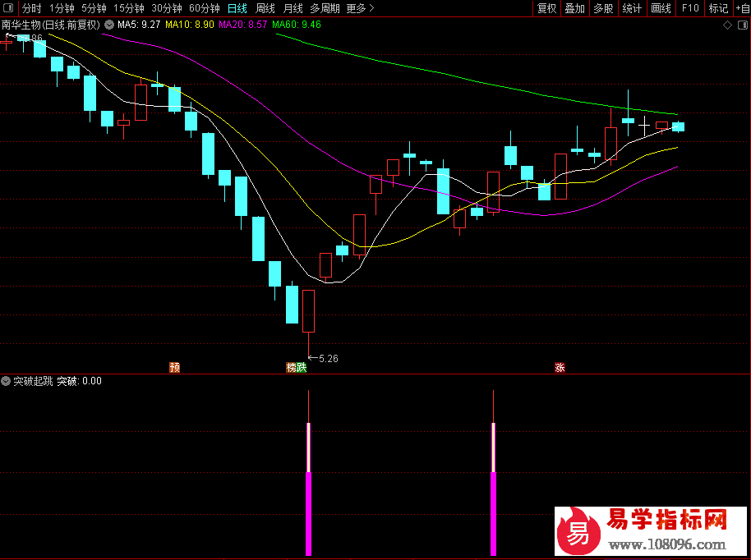Select the 1分钟 period tab
The height and width of the screenshot is (560, 751).
tap(62, 8)
